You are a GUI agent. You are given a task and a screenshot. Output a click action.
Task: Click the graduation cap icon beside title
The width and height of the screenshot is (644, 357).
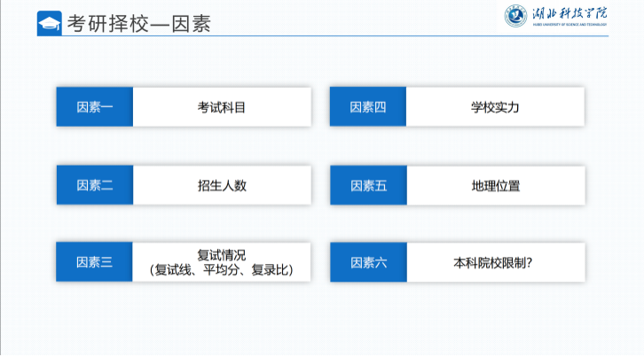pos(50,23)
